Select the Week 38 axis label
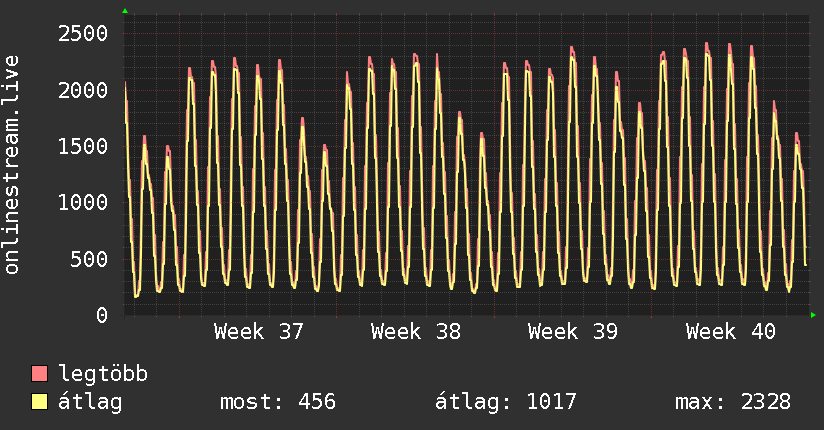The width and height of the screenshot is (824, 430). [x=416, y=332]
